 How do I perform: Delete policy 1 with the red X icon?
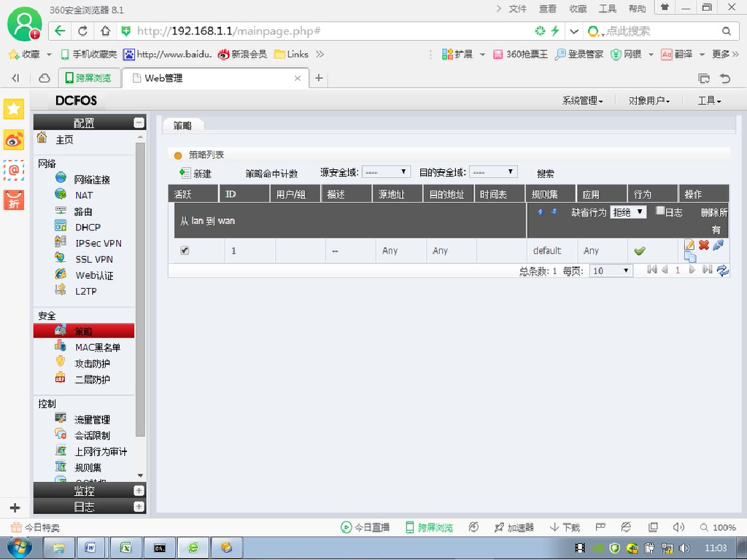(704, 245)
